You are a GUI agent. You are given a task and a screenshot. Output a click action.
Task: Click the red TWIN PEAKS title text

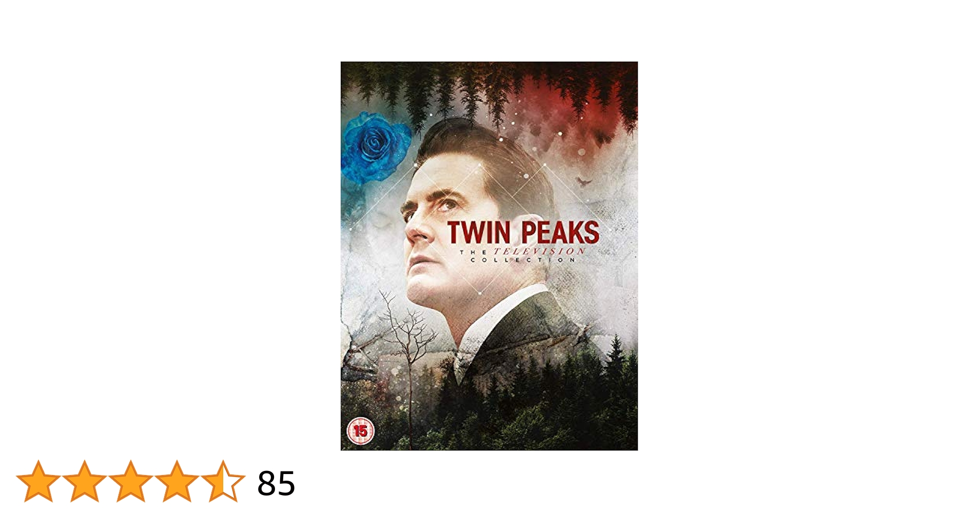(523, 232)
